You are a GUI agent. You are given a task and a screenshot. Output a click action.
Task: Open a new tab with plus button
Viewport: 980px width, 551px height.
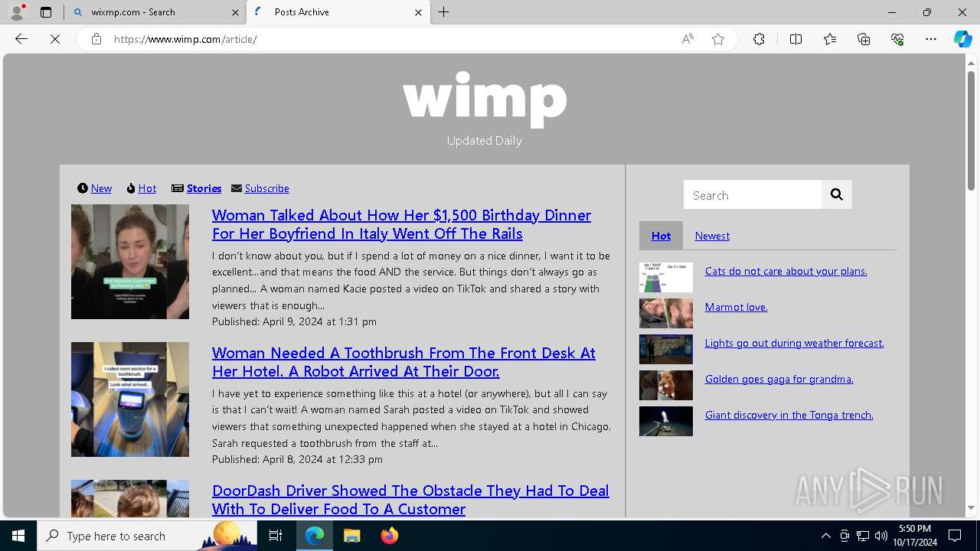[444, 12]
